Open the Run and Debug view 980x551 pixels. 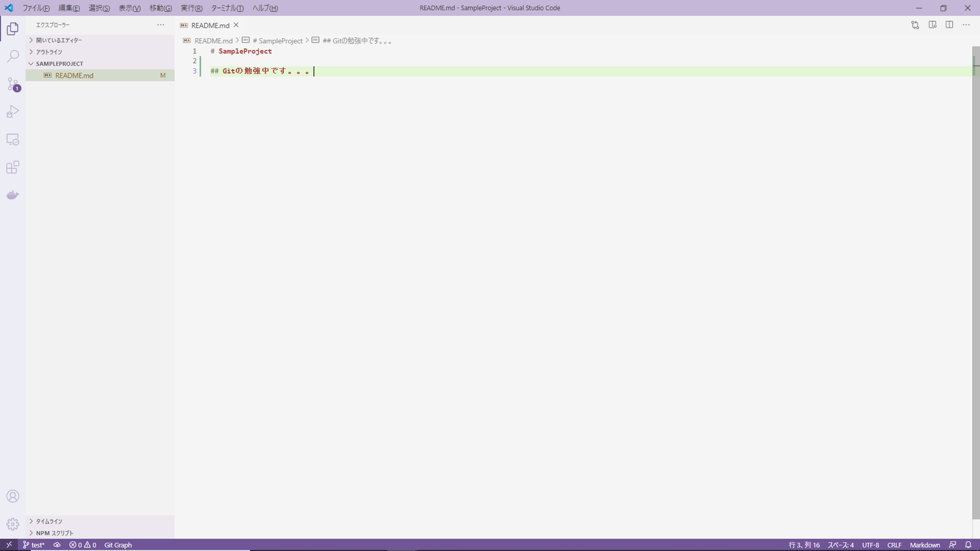[13, 112]
